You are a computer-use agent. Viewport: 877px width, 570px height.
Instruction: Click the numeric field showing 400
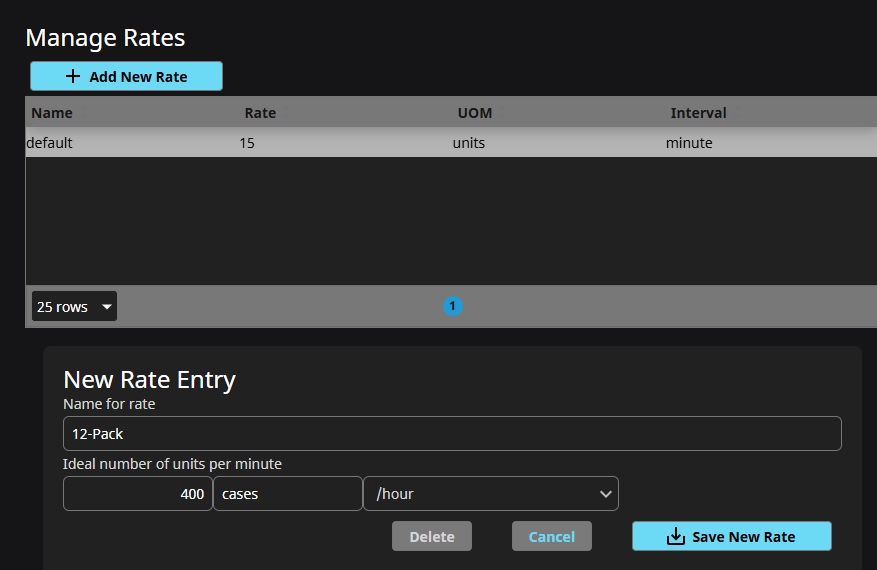pyautogui.click(x=137, y=494)
